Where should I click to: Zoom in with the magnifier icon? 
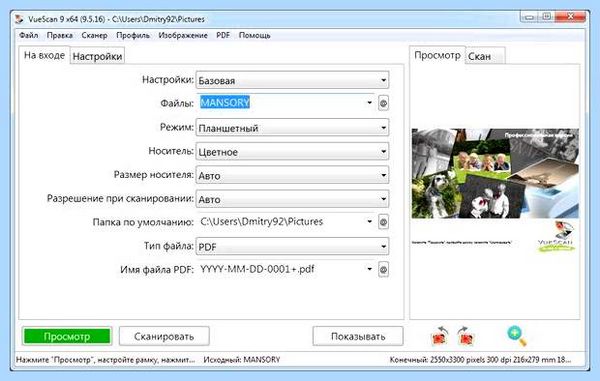(x=517, y=336)
